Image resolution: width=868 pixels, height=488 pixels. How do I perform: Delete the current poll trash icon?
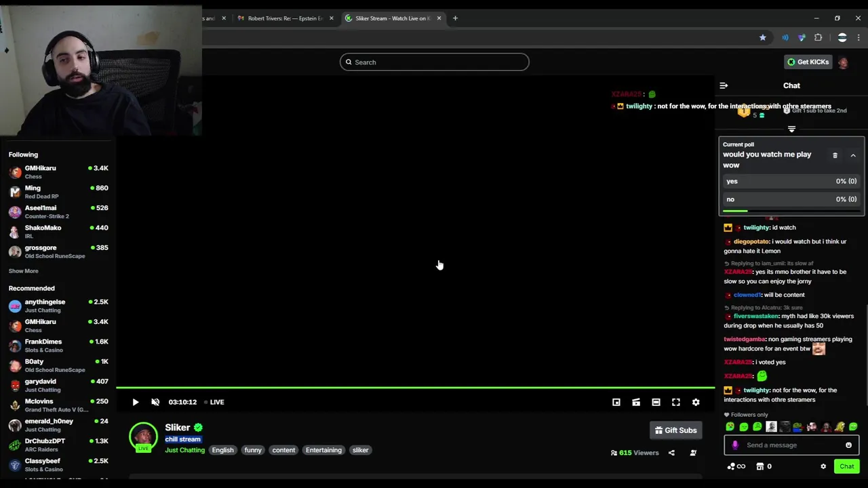(835, 155)
